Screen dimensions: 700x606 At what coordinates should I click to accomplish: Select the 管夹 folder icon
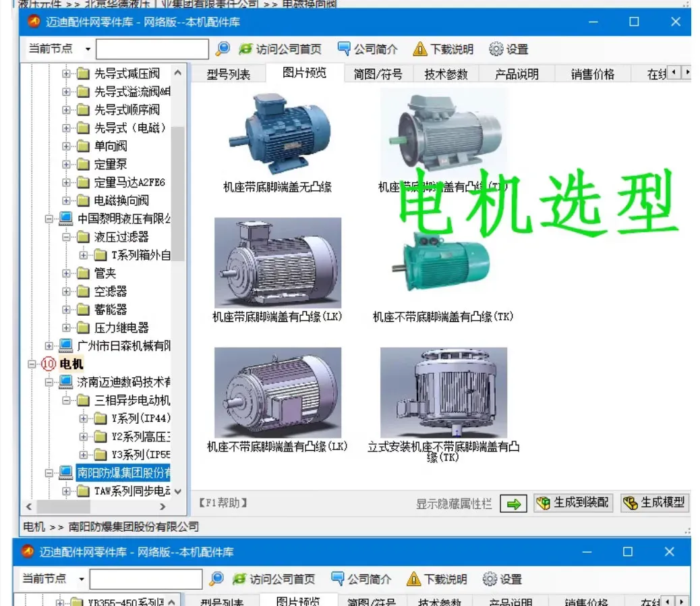[83, 273]
